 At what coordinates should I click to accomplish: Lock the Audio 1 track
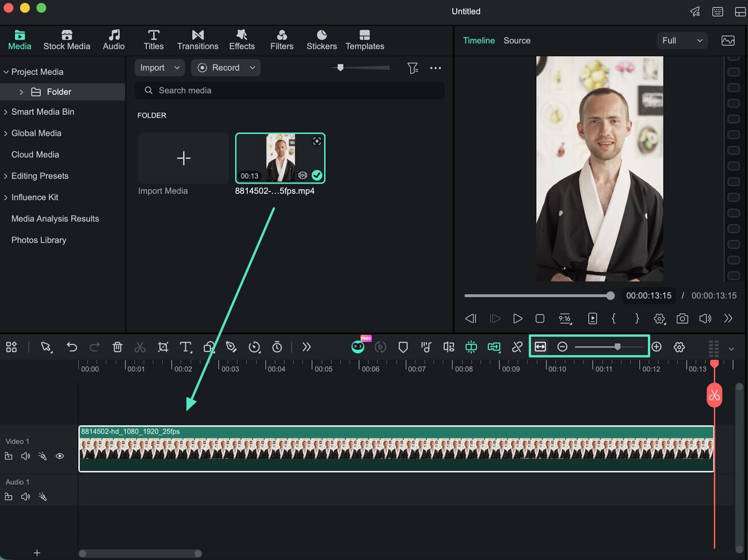[9, 497]
